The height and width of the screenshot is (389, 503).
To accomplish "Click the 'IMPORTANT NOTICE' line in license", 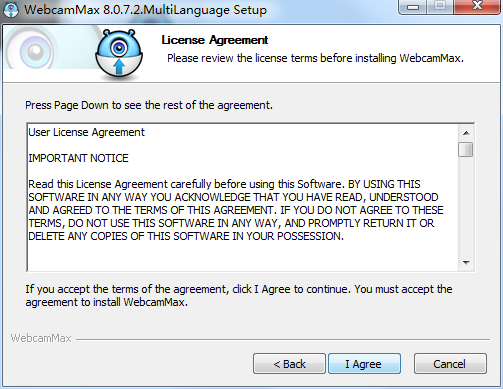I will click(x=78, y=158).
